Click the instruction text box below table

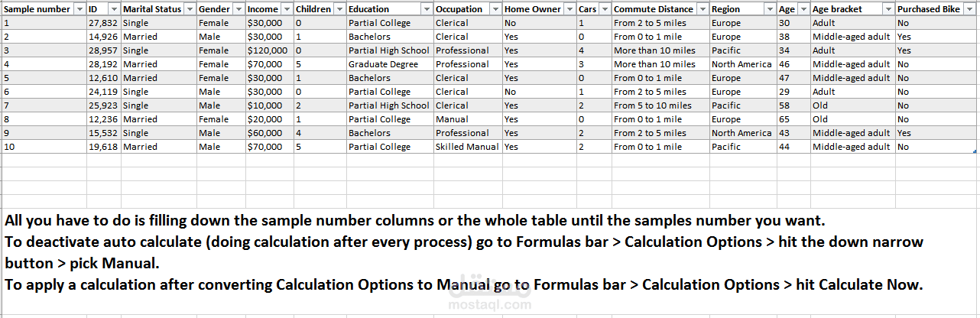489,252
